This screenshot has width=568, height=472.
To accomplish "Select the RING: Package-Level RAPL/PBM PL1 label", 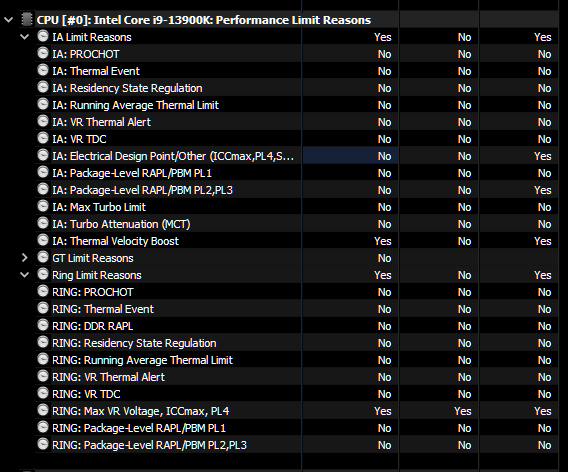I will [139, 429].
